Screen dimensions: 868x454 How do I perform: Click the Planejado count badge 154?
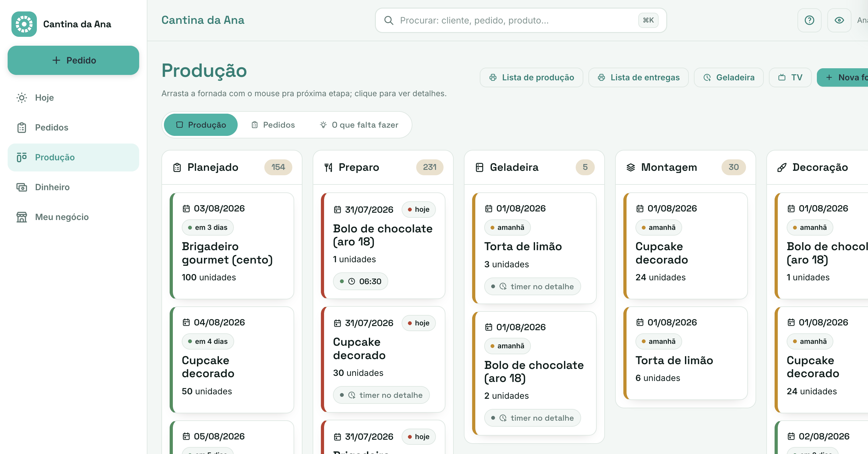click(278, 167)
